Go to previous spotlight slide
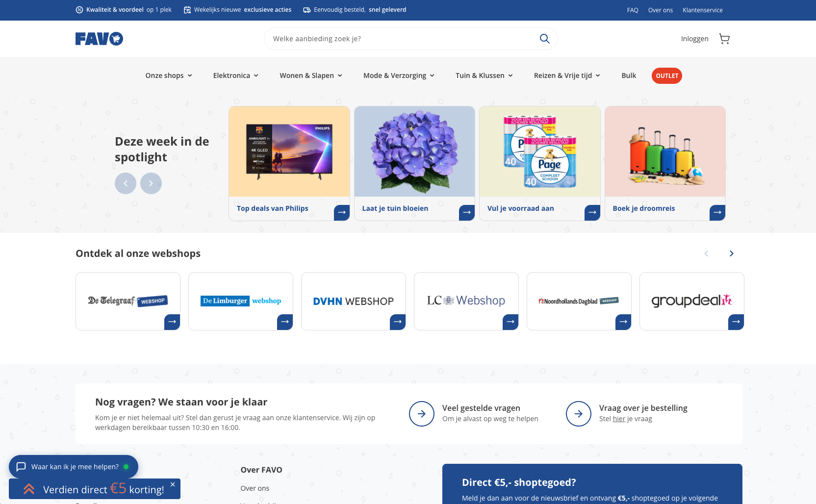 (126, 183)
